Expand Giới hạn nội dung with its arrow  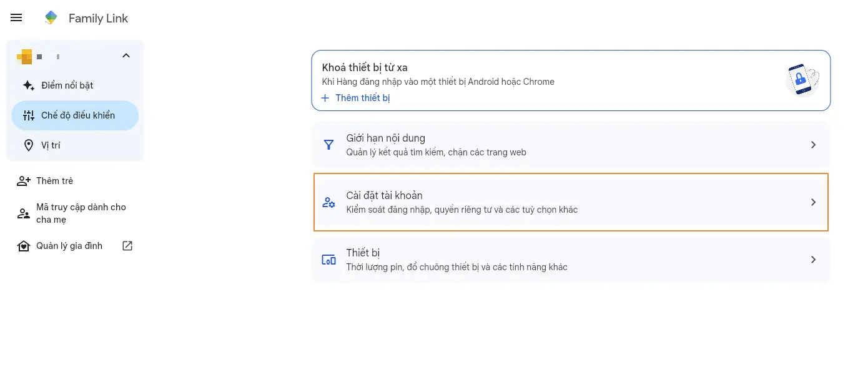[813, 145]
